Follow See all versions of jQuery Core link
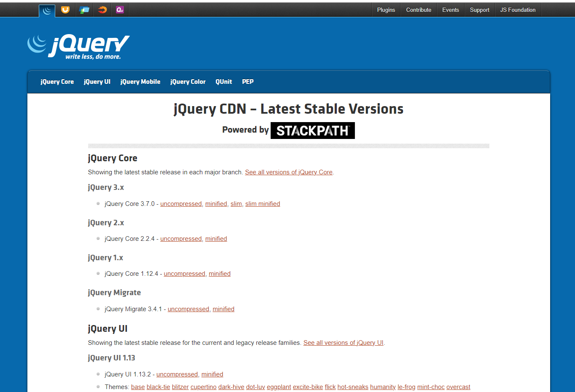The width and height of the screenshot is (575, 392). pos(289,172)
